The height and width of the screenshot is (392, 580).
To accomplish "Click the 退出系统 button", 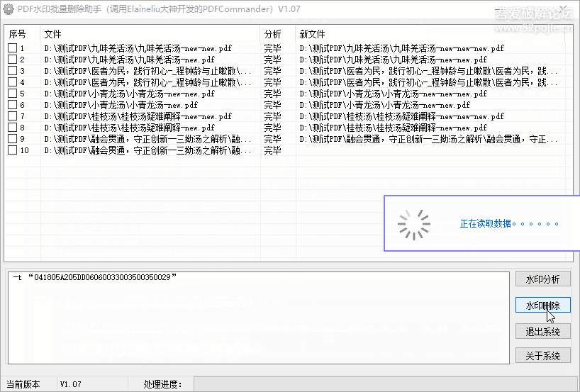I will [x=542, y=332].
